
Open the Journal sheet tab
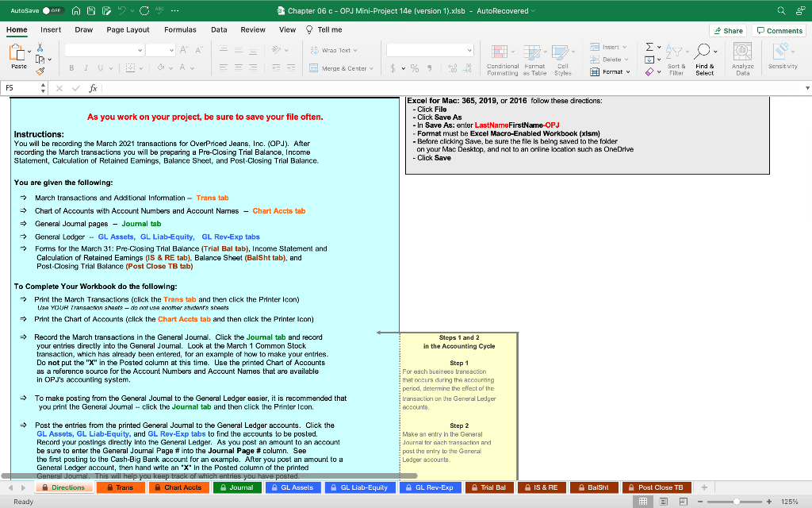237,487
